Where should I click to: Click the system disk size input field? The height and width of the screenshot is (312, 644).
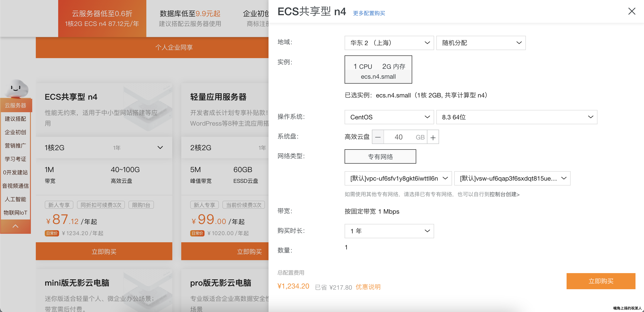pyautogui.click(x=405, y=137)
